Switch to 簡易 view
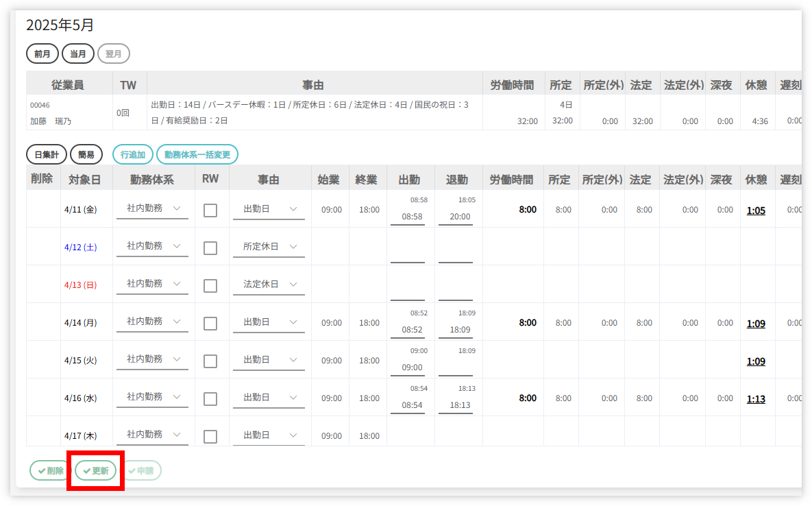 pyautogui.click(x=86, y=154)
